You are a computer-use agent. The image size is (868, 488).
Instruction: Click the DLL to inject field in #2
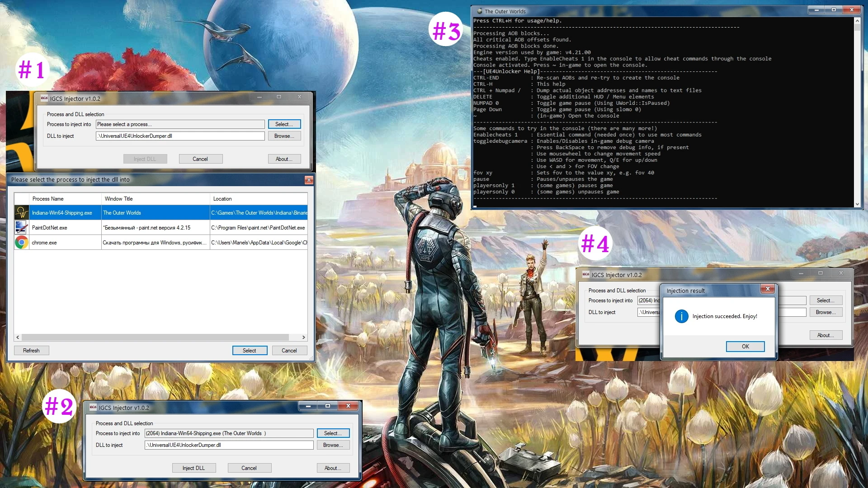click(x=228, y=445)
